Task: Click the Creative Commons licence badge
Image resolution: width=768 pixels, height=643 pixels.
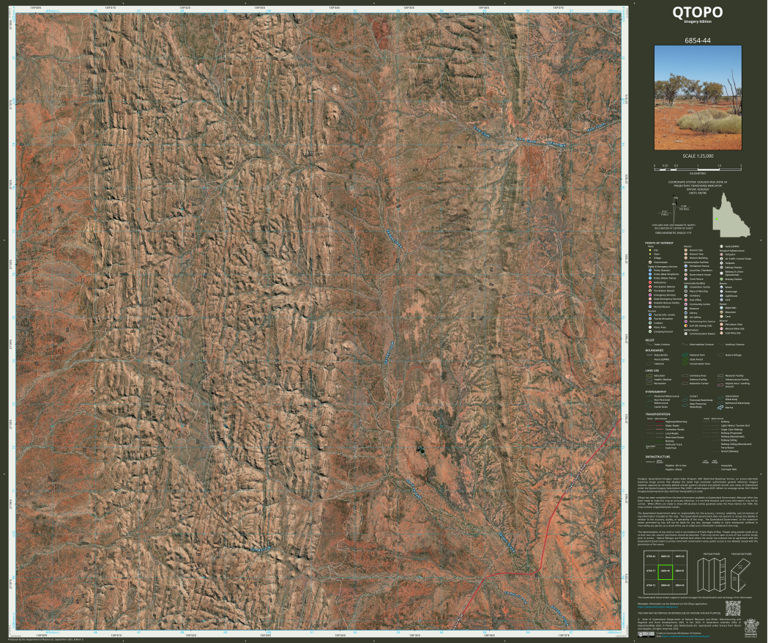Action: 646,634
